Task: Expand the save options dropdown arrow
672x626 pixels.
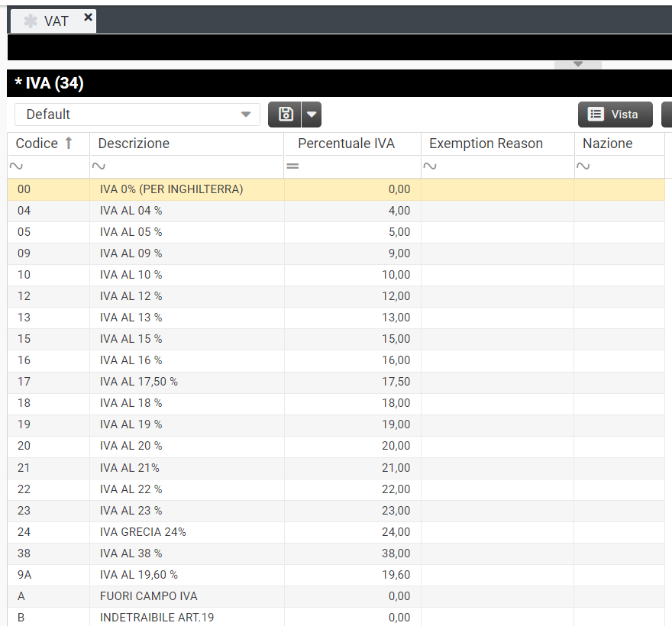Action: (312, 115)
